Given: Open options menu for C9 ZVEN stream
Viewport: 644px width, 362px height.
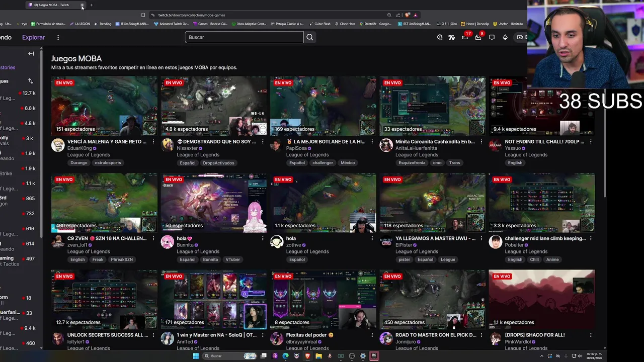Looking at the screenshot, I should (x=153, y=238).
